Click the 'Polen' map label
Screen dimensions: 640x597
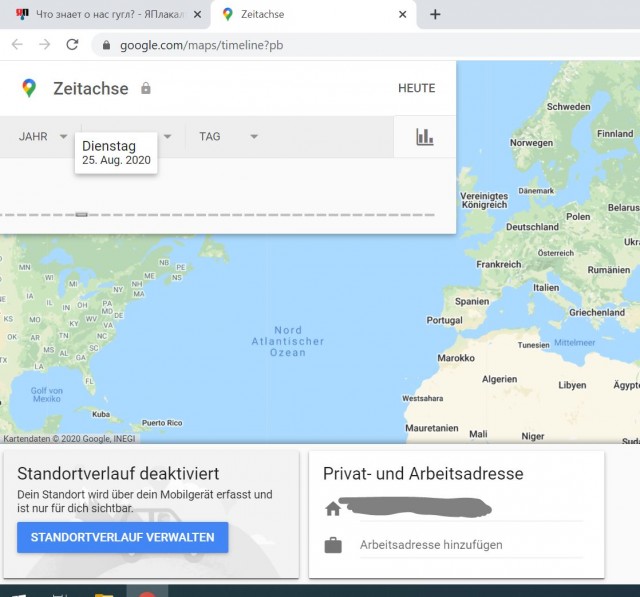[578, 217]
